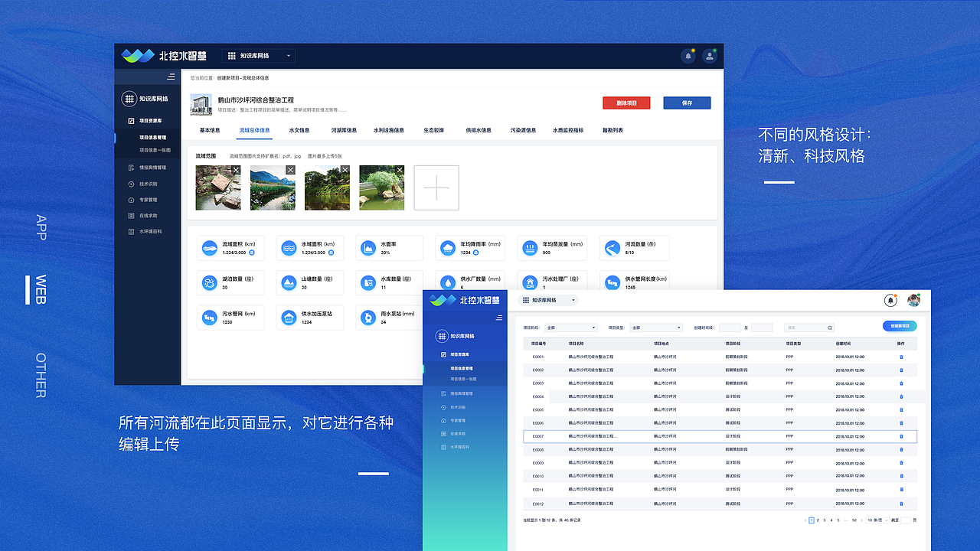Screen dimensions: 980x551
Task: Switch to the 基本信息 tab
Action: (210, 130)
